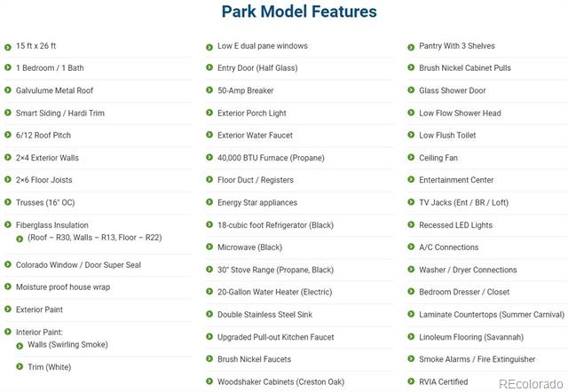Click the green icon beside Exterior Paint
The width and height of the screenshot is (568, 392).
[x=8, y=309]
